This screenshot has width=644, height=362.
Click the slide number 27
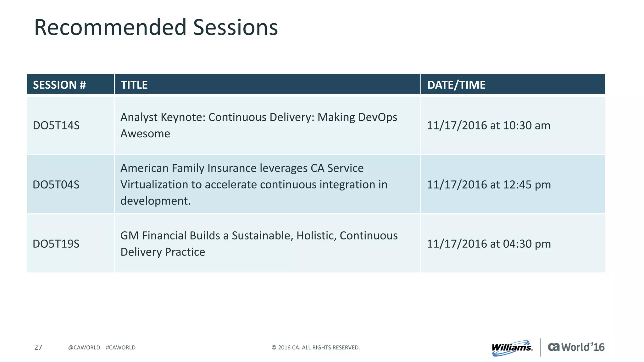coord(38,347)
